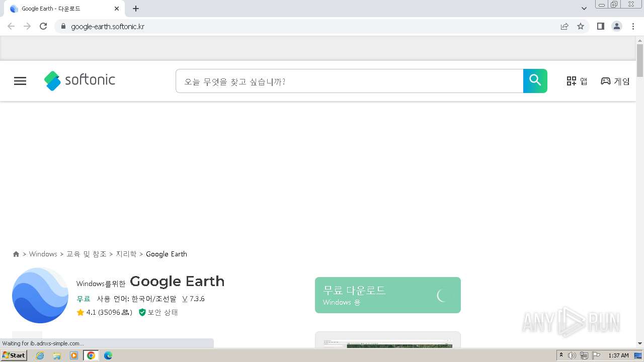Click the 무료 free label
Viewport: 644px width, 362px height.
84,299
